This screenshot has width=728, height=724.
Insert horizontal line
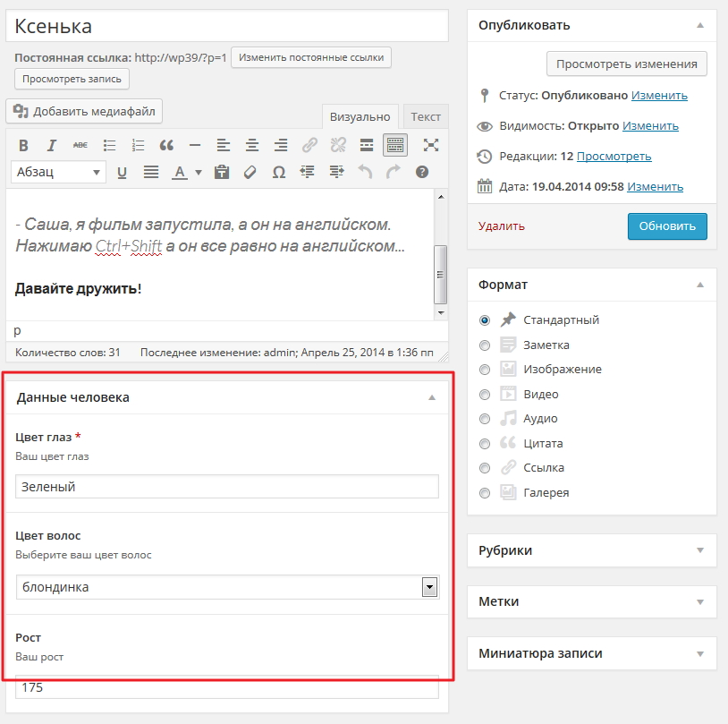point(195,146)
